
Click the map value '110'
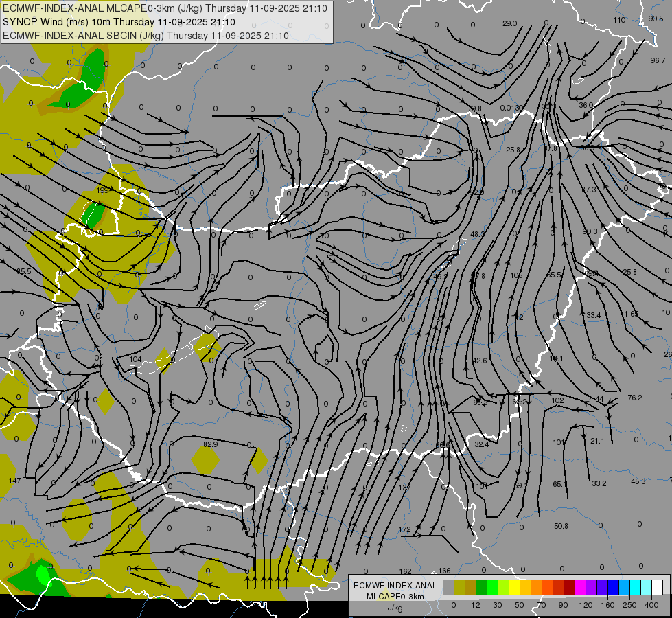[x=619, y=20]
